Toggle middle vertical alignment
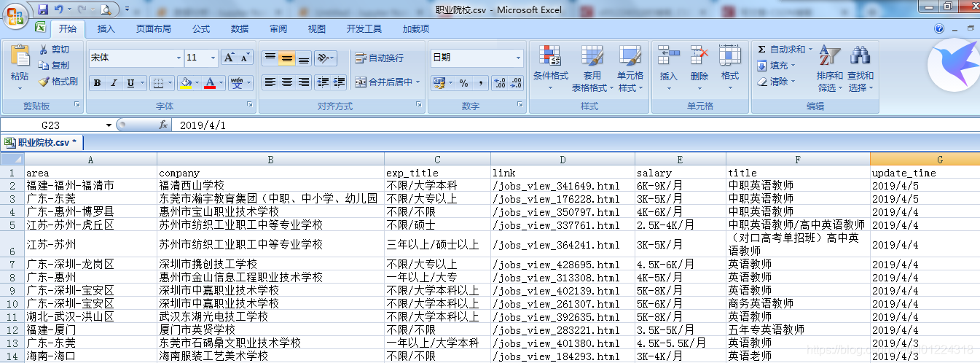Screen dimensions: 980x363 pos(286,58)
